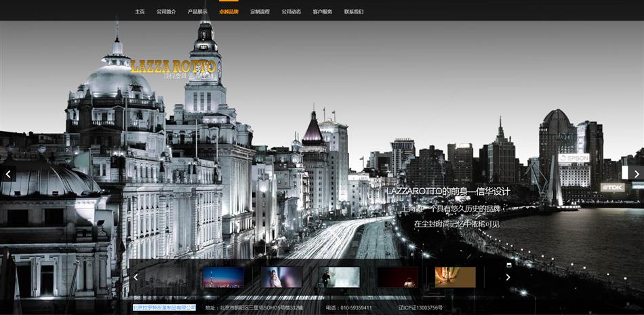Screen dimensions: 644x315
Task: Go to 公司动态 news page
Action: [291, 12]
